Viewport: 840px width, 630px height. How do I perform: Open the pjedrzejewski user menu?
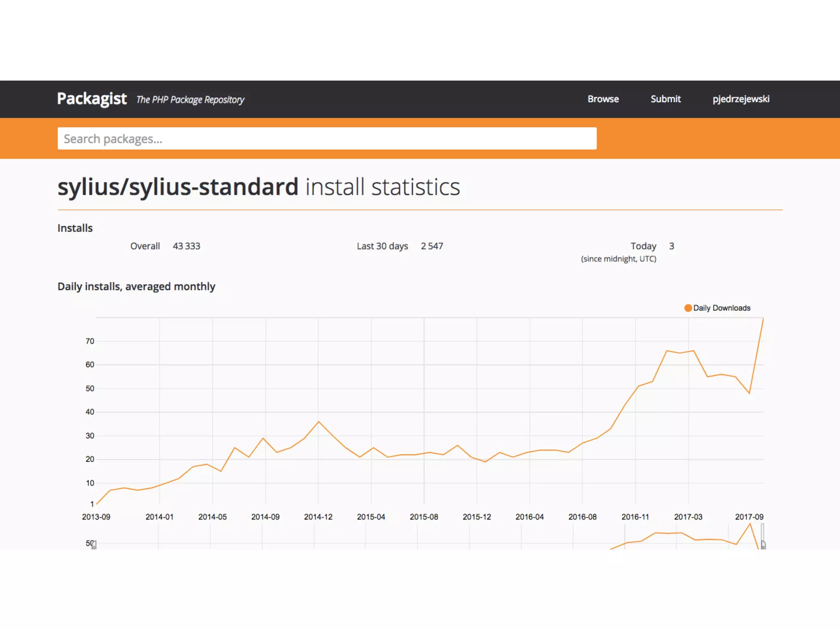741,99
